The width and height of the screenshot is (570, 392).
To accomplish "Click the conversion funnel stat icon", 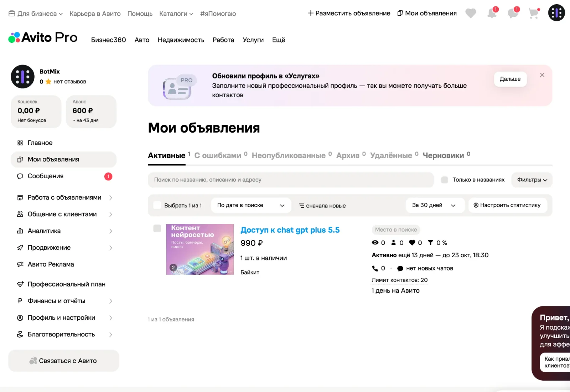I will pyautogui.click(x=430, y=243).
